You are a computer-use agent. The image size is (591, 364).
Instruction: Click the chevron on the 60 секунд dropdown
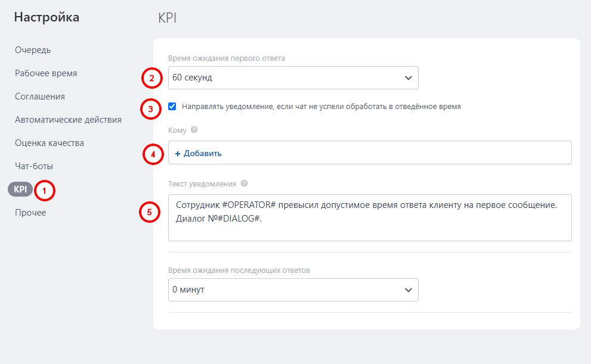click(x=409, y=77)
